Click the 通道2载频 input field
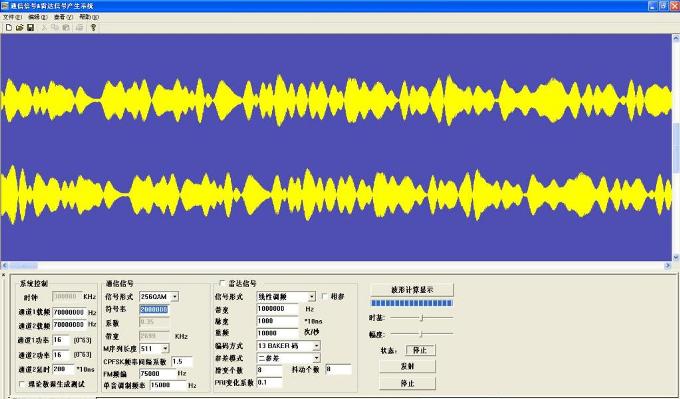The width and height of the screenshot is (680, 399). [69, 324]
